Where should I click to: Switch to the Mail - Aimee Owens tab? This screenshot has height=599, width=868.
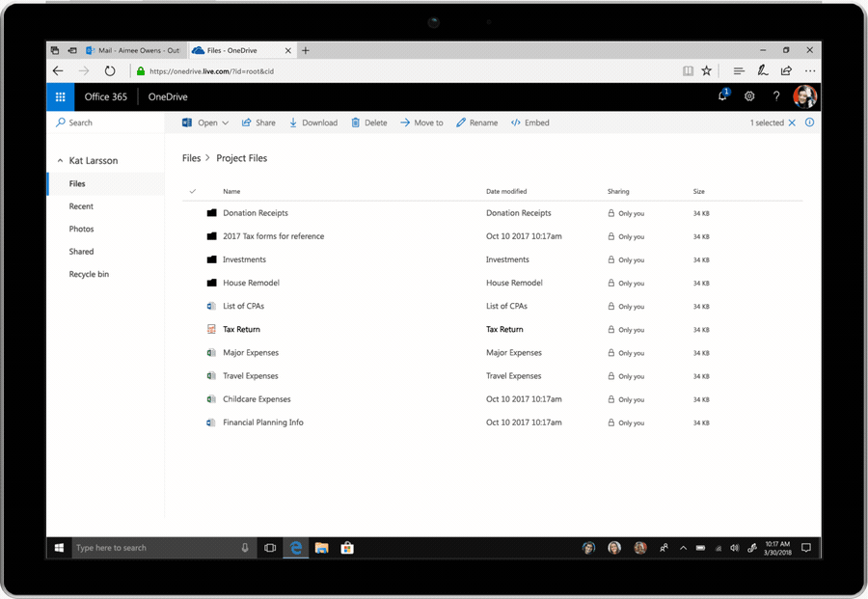click(133, 50)
